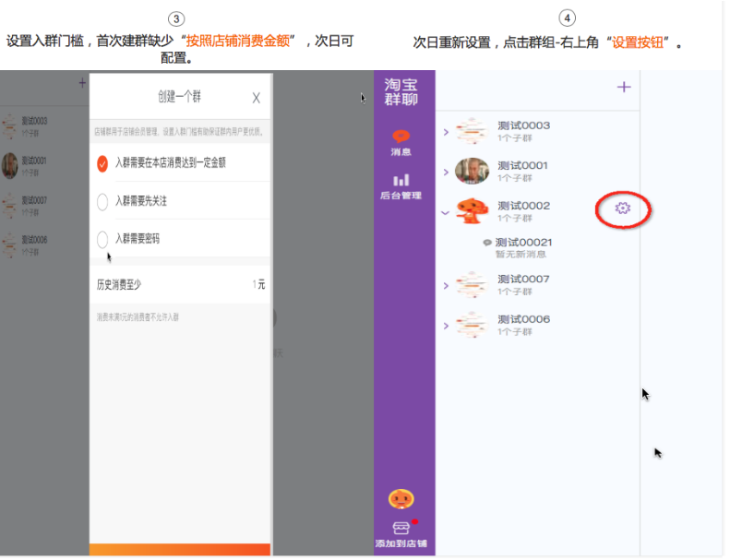Viewport: 730px width, 560px height.
Task: Select 测试0006 group name in right list
Action: coord(525,319)
